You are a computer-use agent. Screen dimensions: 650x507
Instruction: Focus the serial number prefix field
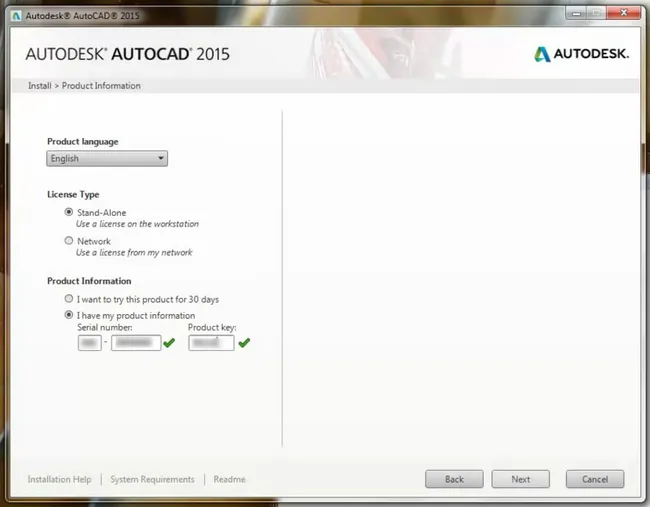(90, 343)
